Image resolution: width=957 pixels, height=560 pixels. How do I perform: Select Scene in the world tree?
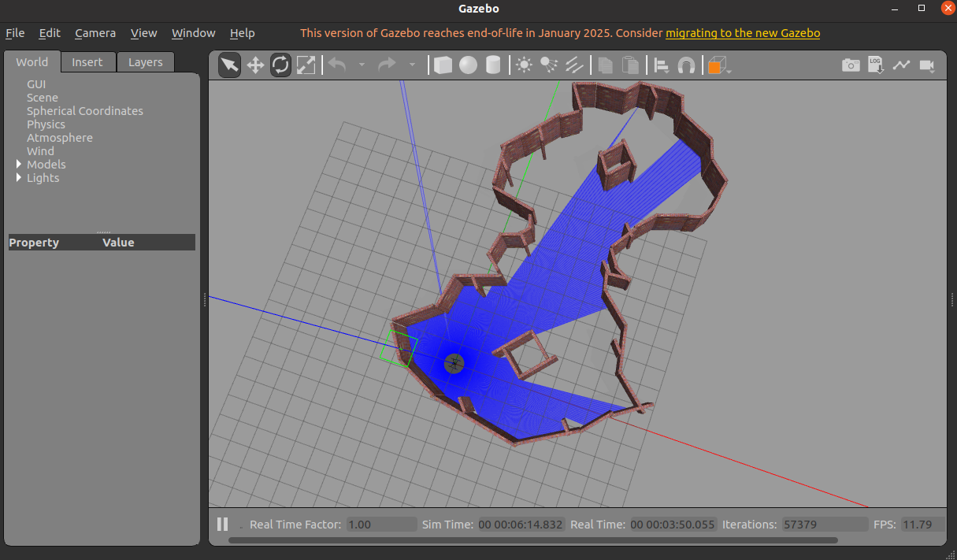click(x=43, y=98)
